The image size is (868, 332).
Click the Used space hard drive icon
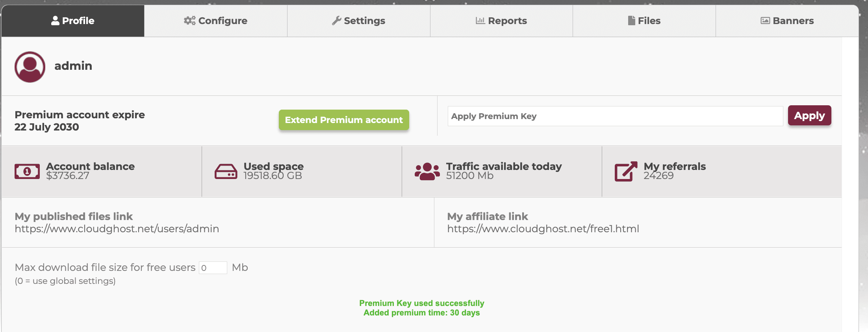(226, 172)
